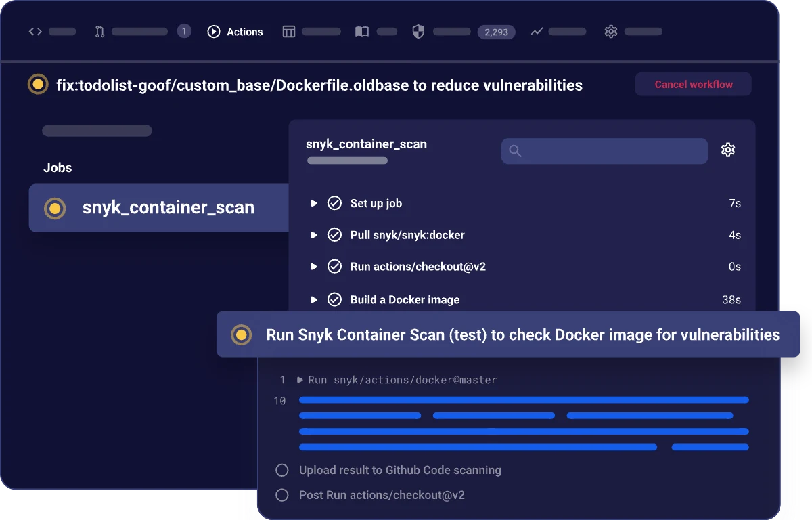Click the Pull snyk/snyk:docker step label
The image size is (812, 520).
click(406, 234)
